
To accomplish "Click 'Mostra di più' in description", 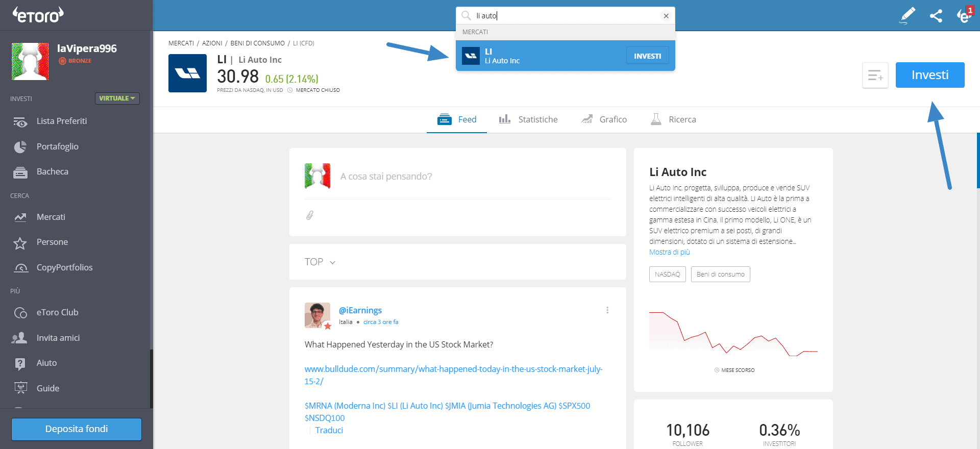I will pos(670,252).
